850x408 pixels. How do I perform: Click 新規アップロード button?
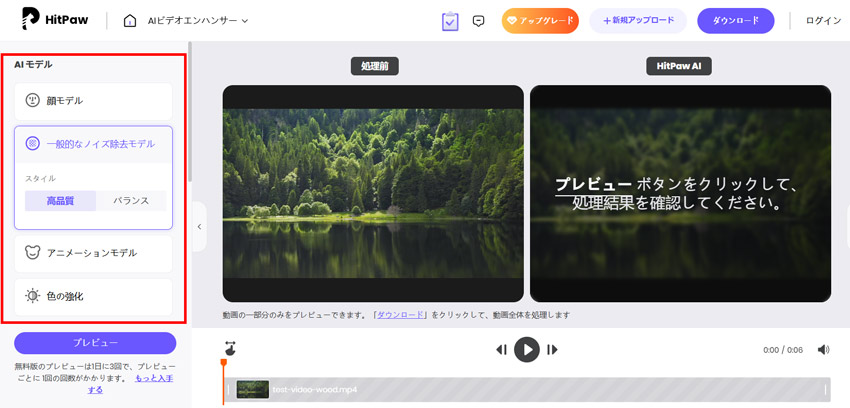click(x=638, y=21)
